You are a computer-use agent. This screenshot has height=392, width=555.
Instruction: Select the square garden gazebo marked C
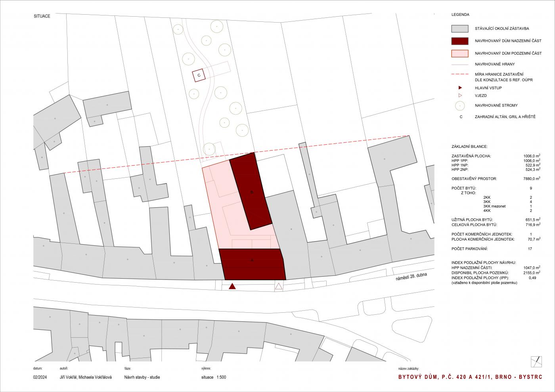[199, 75]
